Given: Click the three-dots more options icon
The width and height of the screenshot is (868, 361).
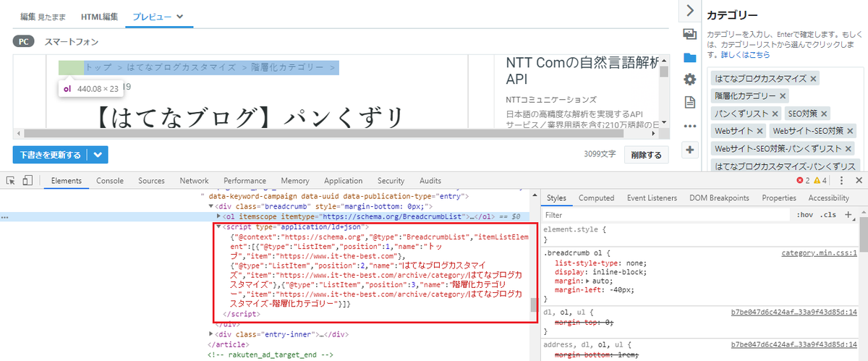Looking at the screenshot, I should click(690, 126).
